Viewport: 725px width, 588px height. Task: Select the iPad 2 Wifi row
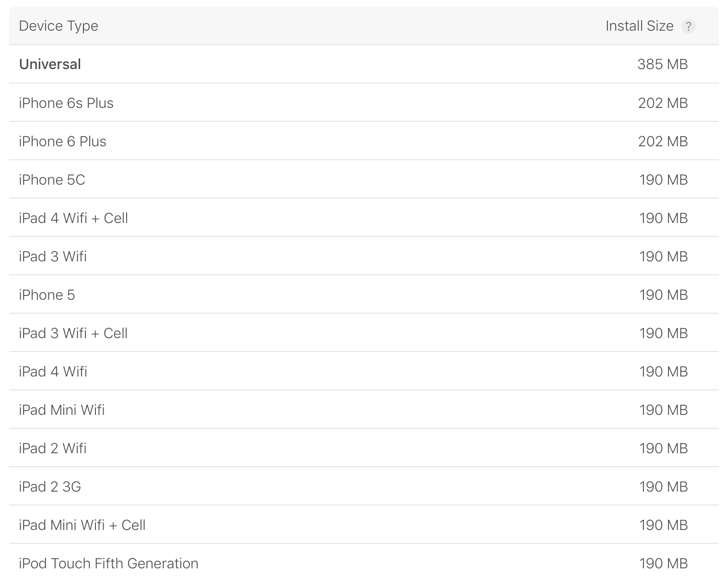[363, 448]
